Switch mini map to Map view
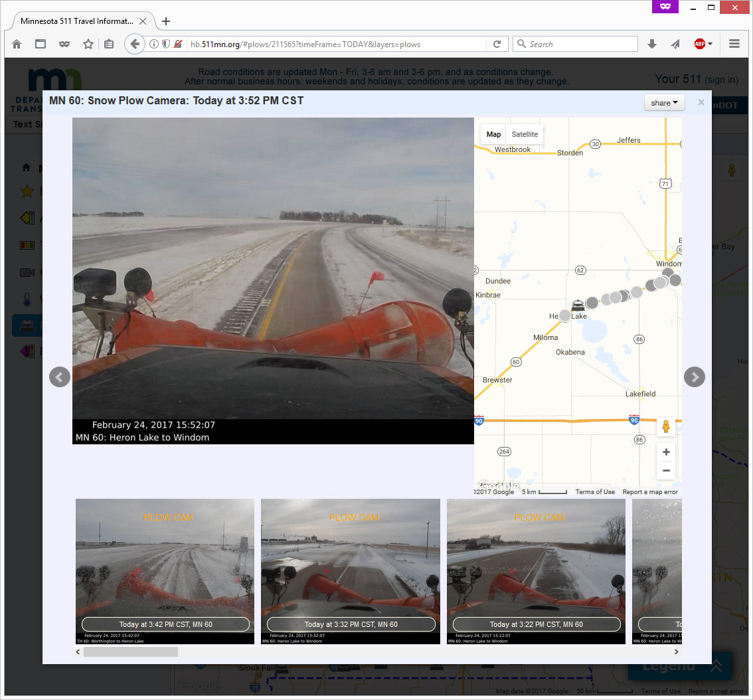 (493, 135)
